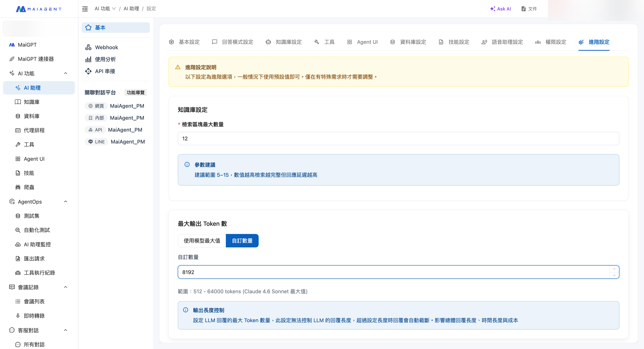This screenshot has height=349, width=644.
Task: Open 使用分析 bar chart icon
Action: (x=88, y=59)
